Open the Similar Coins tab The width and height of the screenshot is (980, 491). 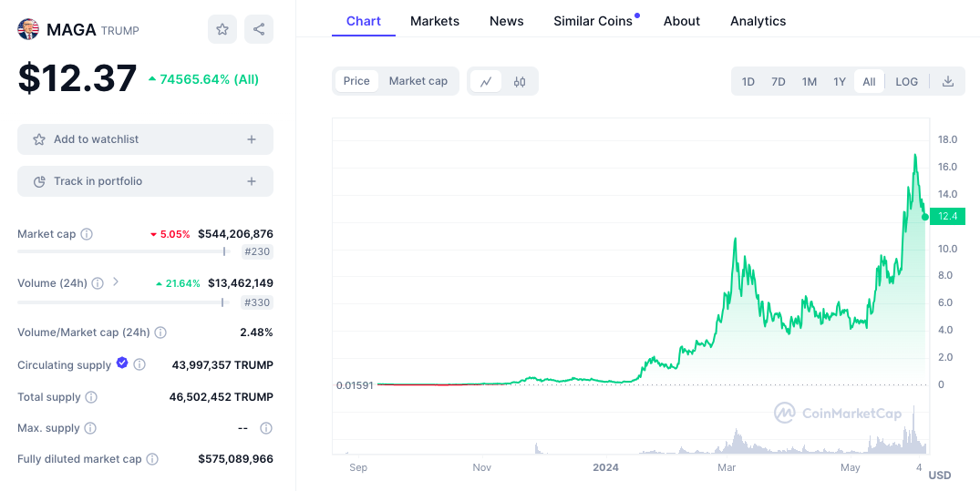coord(593,21)
